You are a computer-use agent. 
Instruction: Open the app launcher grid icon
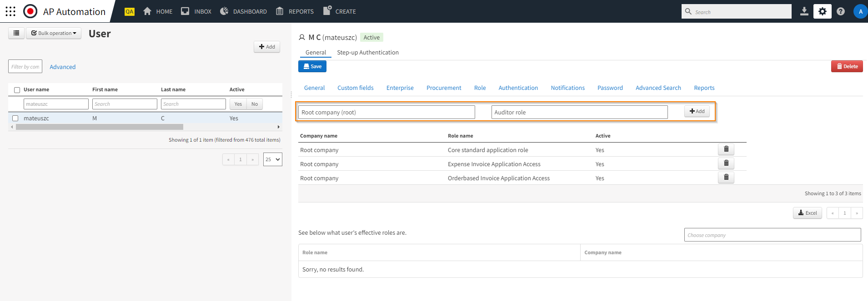click(x=10, y=11)
